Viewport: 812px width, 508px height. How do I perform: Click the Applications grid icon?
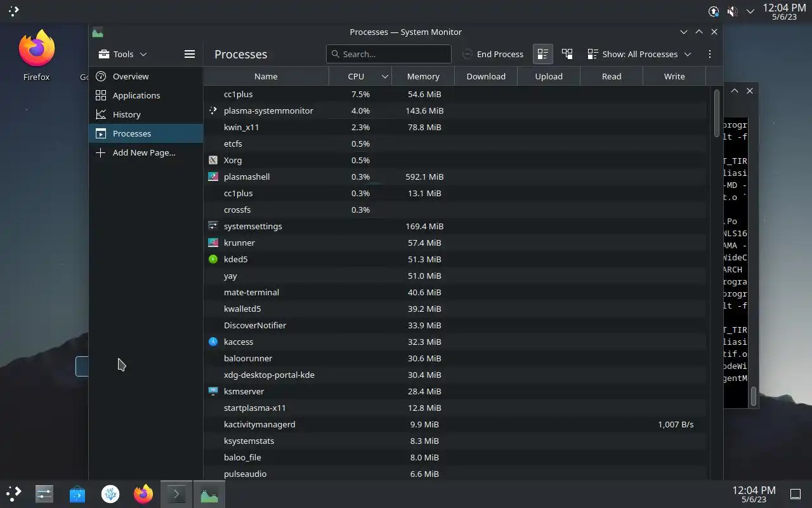[x=101, y=95]
